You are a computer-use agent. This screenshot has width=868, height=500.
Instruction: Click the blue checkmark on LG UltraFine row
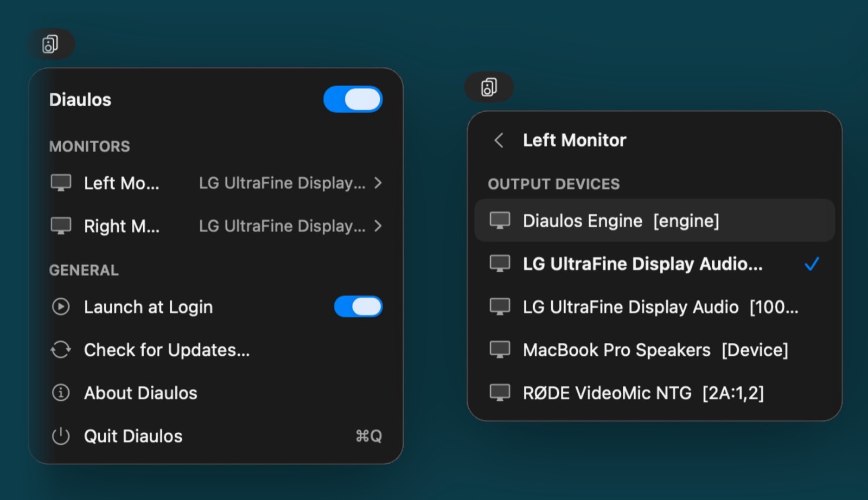pos(812,264)
